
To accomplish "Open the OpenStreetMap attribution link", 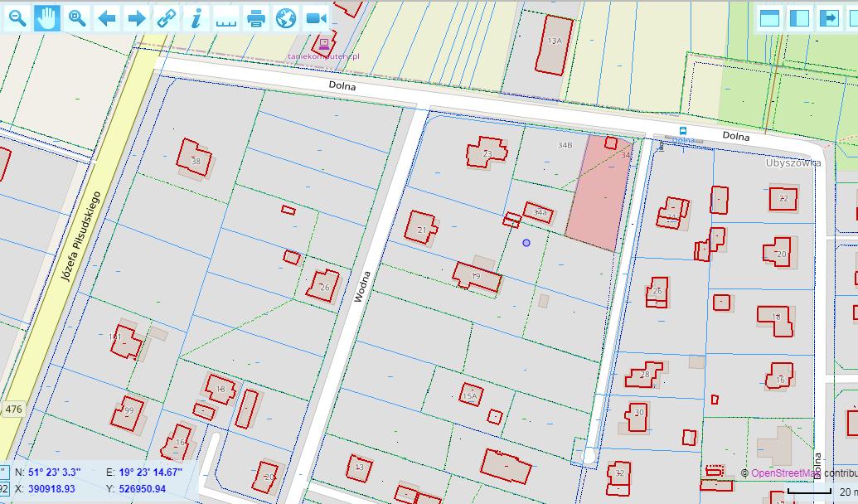I will 785,473.
